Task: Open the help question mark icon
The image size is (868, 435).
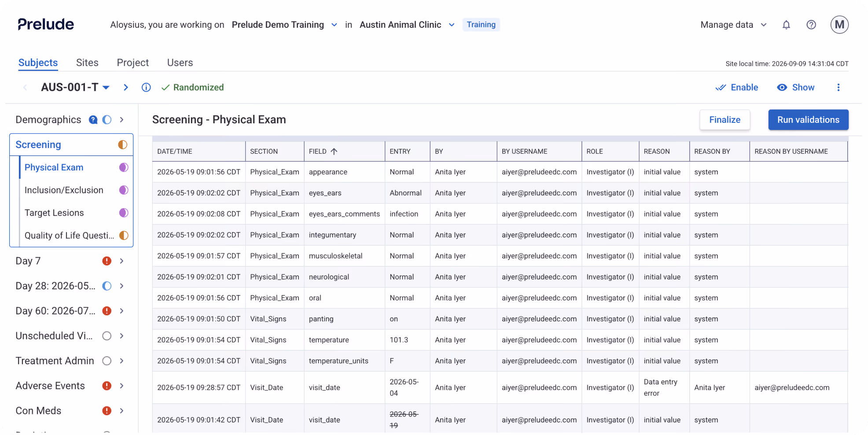Action: [811, 25]
